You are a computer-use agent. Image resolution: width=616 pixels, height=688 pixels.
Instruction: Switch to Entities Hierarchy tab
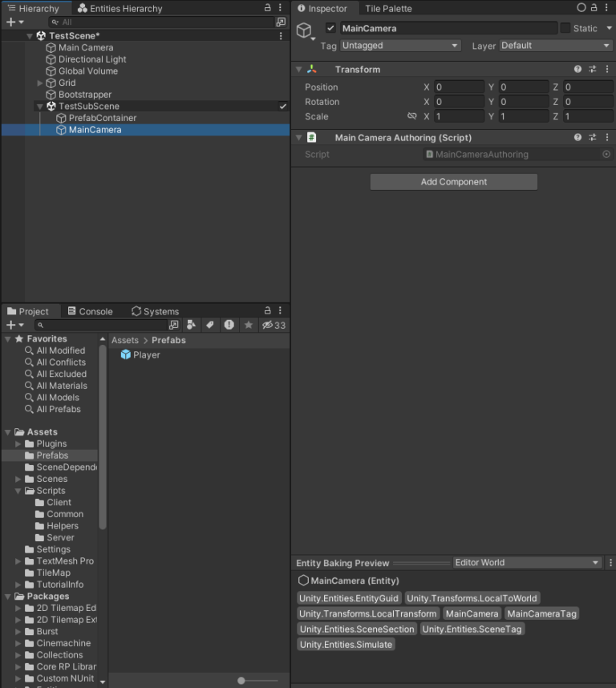click(x=120, y=8)
